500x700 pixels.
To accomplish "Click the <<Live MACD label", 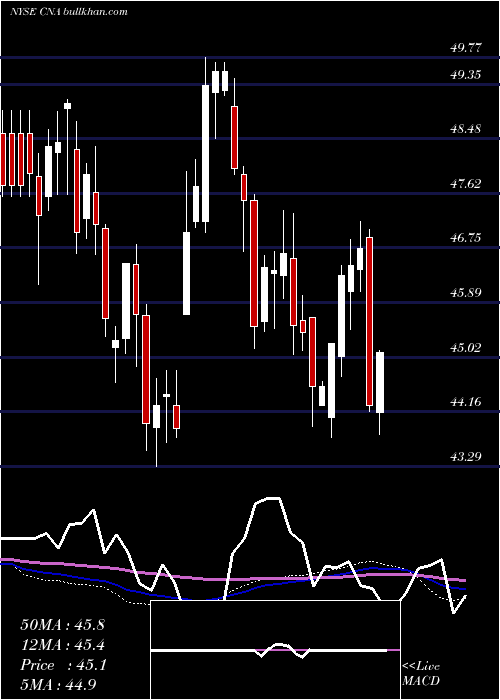I will 421,673.
